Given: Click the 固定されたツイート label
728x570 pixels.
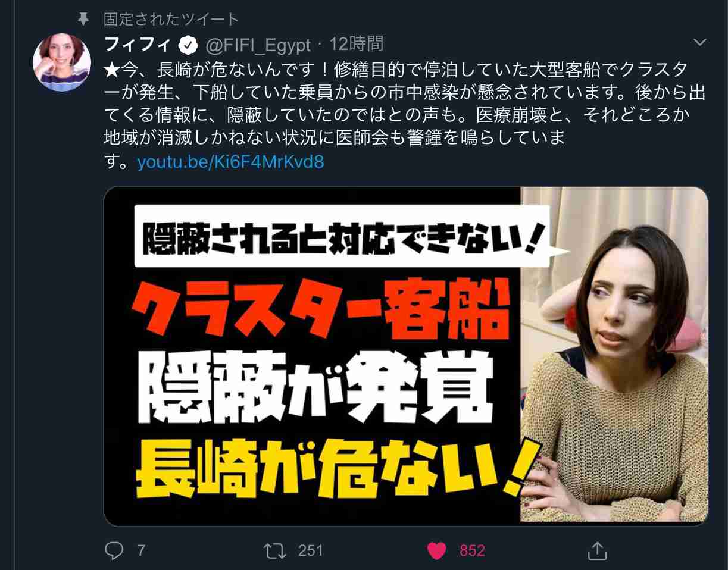Looking at the screenshot, I should (171, 19).
